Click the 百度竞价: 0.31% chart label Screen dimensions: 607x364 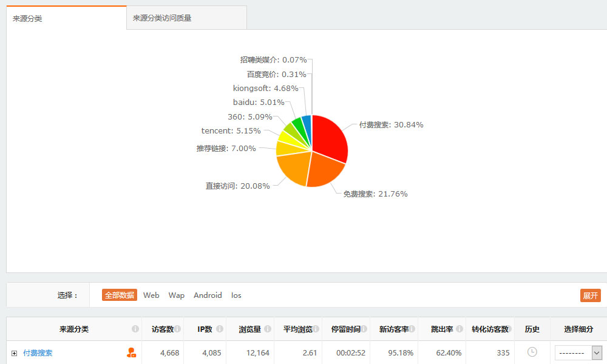(x=276, y=74)
